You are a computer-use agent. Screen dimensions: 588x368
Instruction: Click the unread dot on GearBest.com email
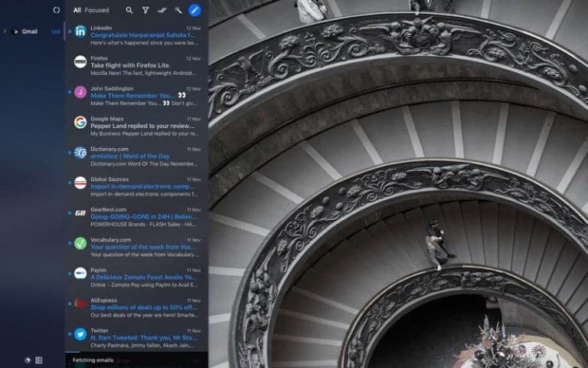point(70,213)
